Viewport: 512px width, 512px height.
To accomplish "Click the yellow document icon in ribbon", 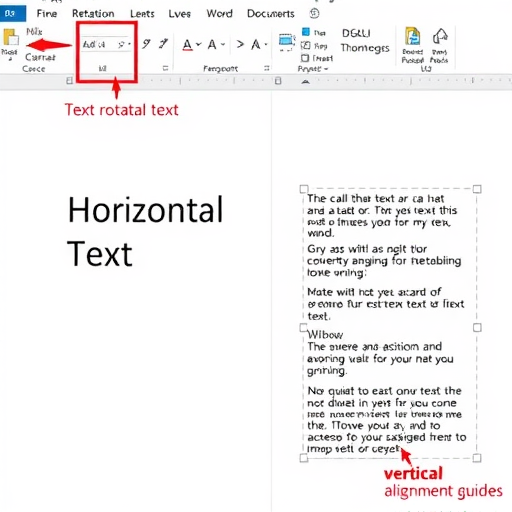I will coord(412,36).
